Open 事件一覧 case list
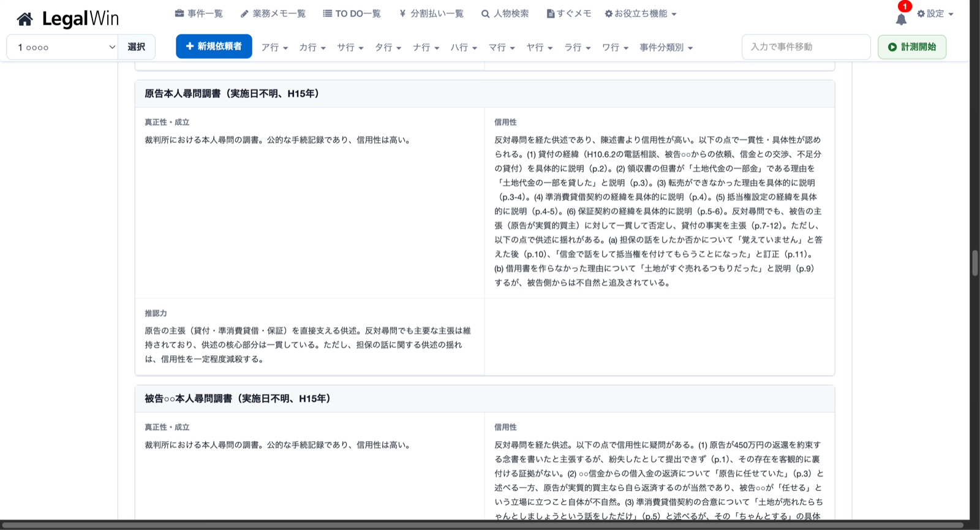 coord(198,13)
